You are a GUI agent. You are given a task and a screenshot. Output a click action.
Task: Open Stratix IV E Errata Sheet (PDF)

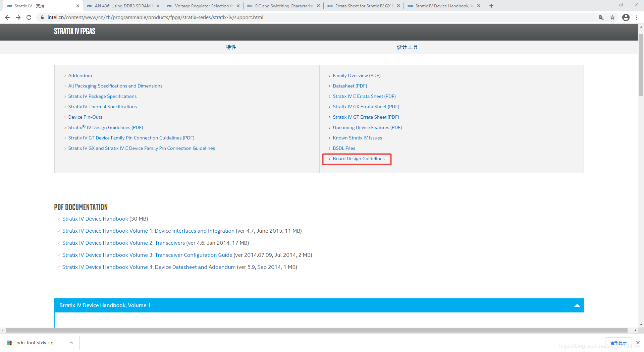tap(364, 96)
